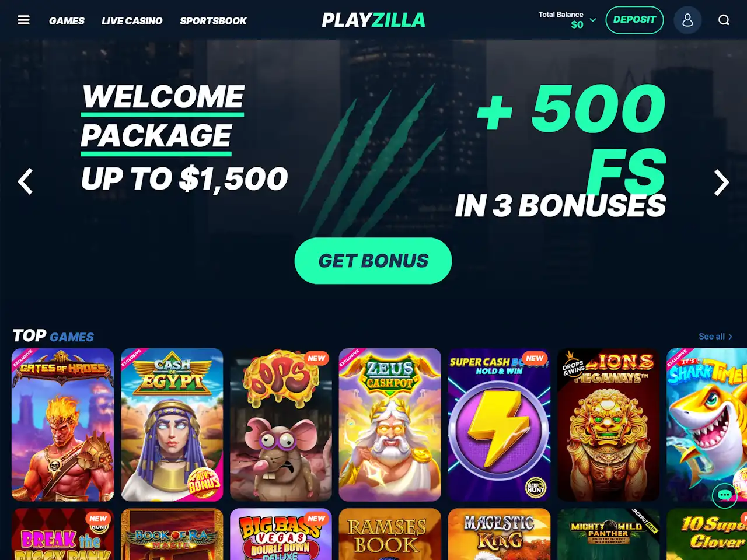Open the user account profile icon
The image size is (747, 560).
687,20
